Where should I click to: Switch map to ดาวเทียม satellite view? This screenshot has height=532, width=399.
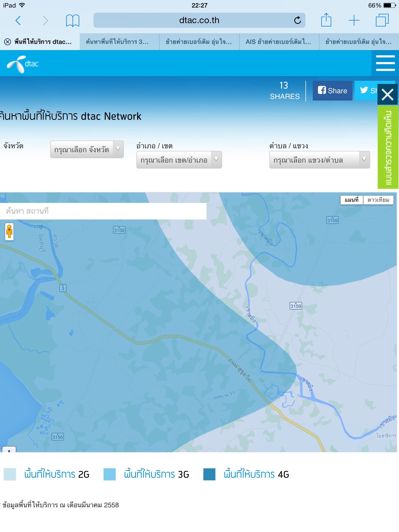tap(378, 200)
